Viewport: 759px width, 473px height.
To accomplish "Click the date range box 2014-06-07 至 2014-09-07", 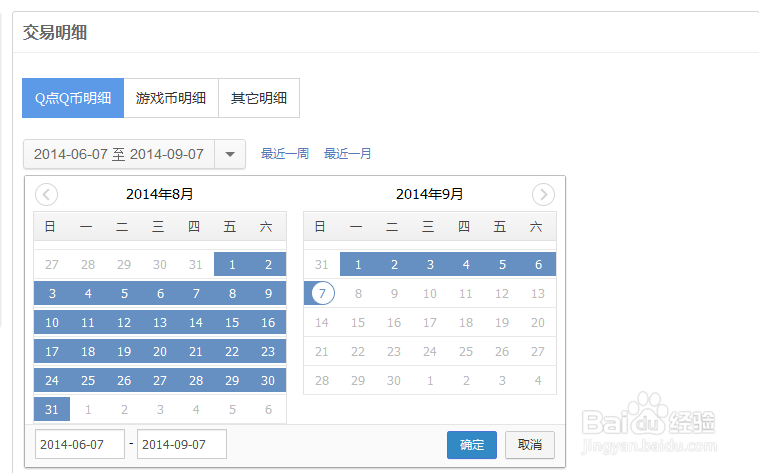I will pyautogui.click(x=119, y=154).
